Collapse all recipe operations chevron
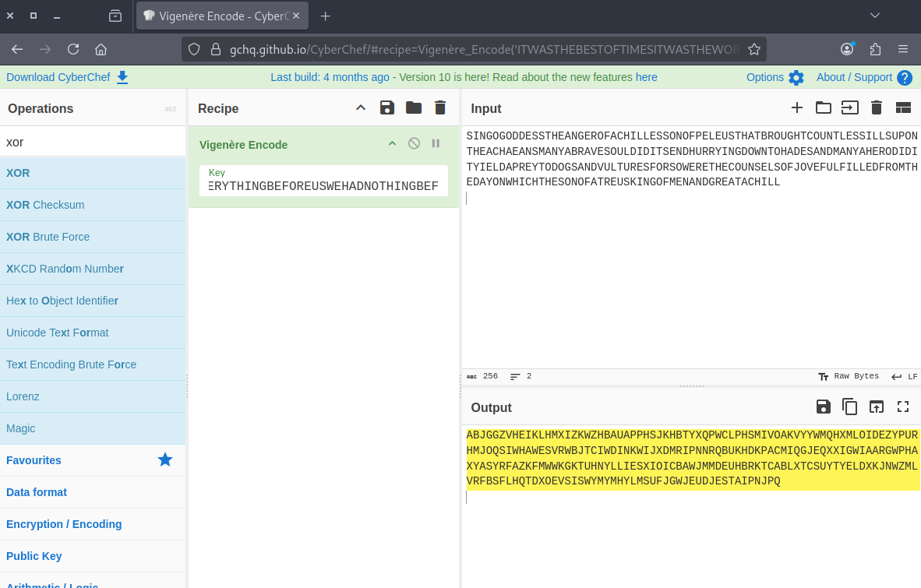Image resolution: width=921 pixels, height=588 pixels. click(x=361, y=107)
